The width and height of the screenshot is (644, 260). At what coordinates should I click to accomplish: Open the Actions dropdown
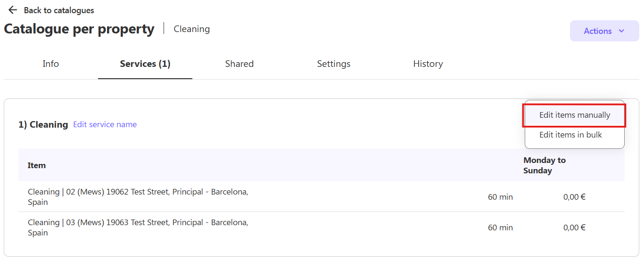pos(604,31)
